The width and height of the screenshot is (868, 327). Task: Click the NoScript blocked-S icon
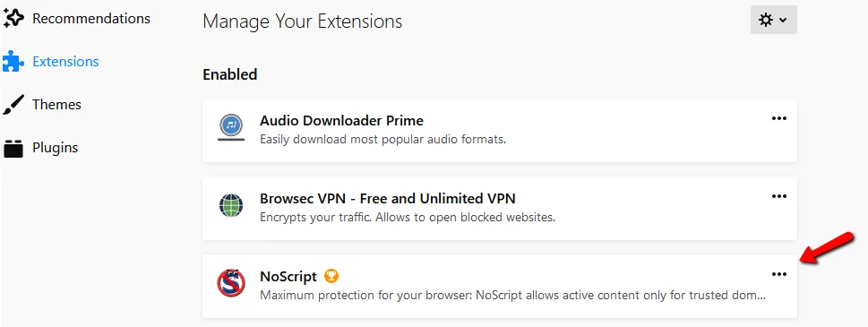tap(231, 283)
